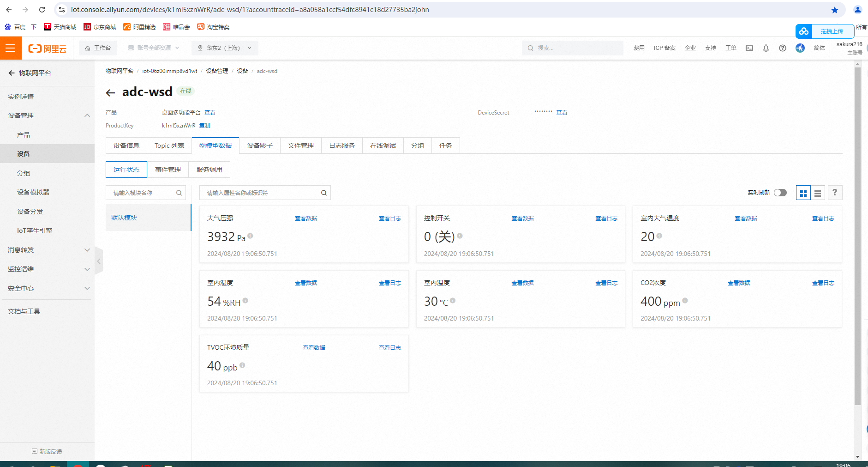The height and width of the screenshot is (467, 868).
Task: Click the 拖拽上传 upload button
Action: (x=825, y=31)
